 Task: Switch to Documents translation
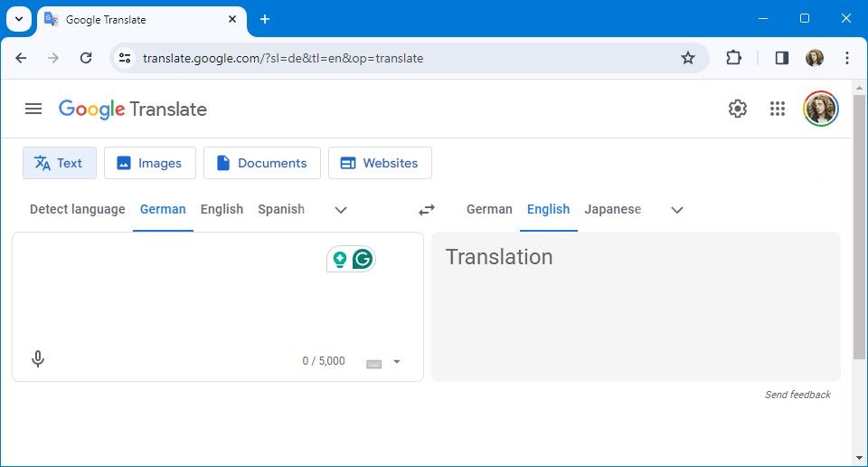(262, 163)
